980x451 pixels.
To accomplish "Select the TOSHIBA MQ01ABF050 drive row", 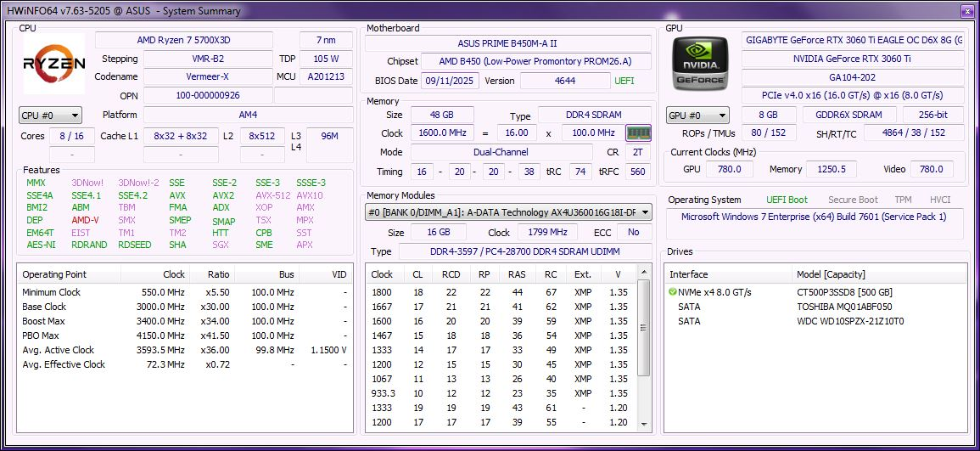I will click(815, 307).
